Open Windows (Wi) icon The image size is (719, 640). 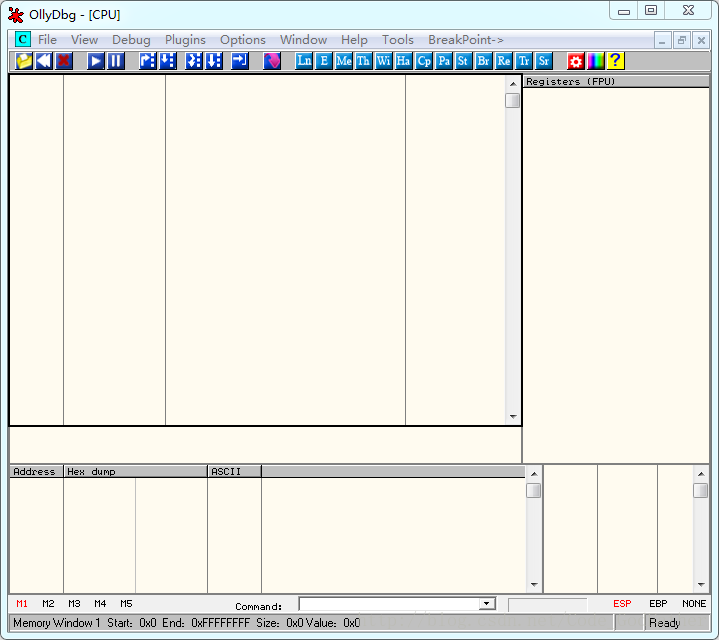click(384, 61)
